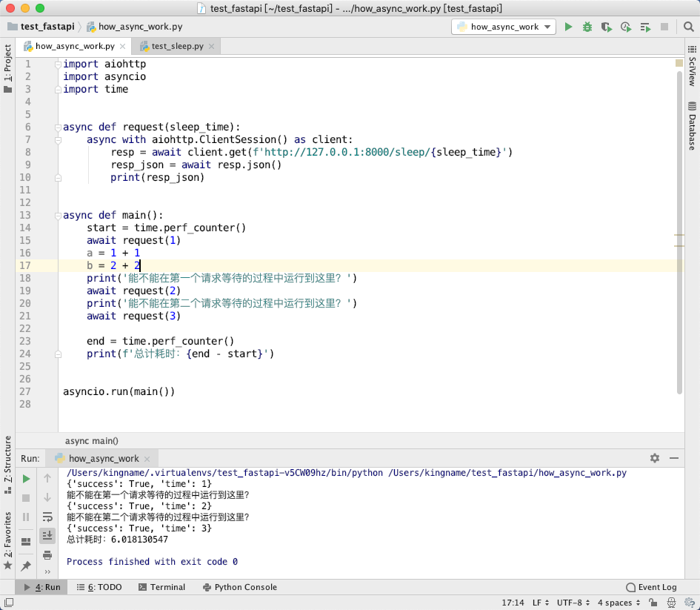The height and width of the screenshot is (610, 700).
Task: Close the test_sleep.py tab
Action: pyautogui.click(x=212, y=47)
